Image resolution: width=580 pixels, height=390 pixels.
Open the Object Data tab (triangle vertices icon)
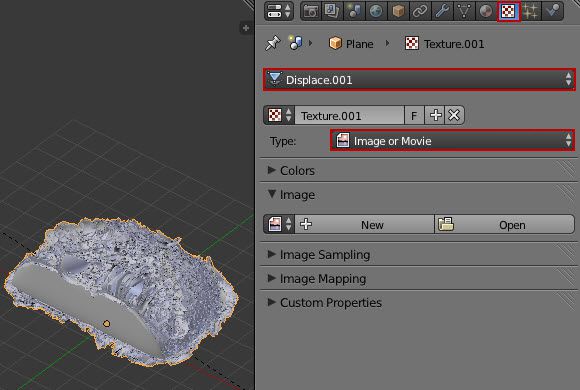point(464,11)
